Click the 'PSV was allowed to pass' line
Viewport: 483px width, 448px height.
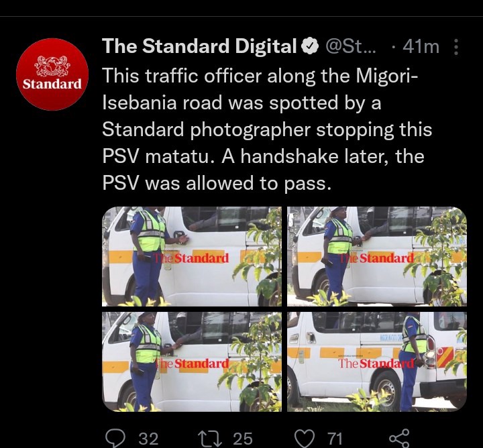pos(217,183)
